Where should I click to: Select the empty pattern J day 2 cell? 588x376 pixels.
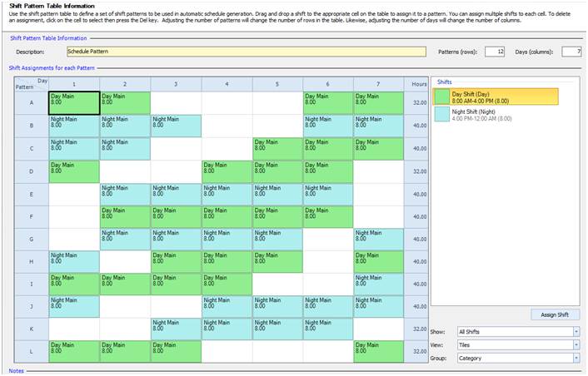(x=125, y=307)
